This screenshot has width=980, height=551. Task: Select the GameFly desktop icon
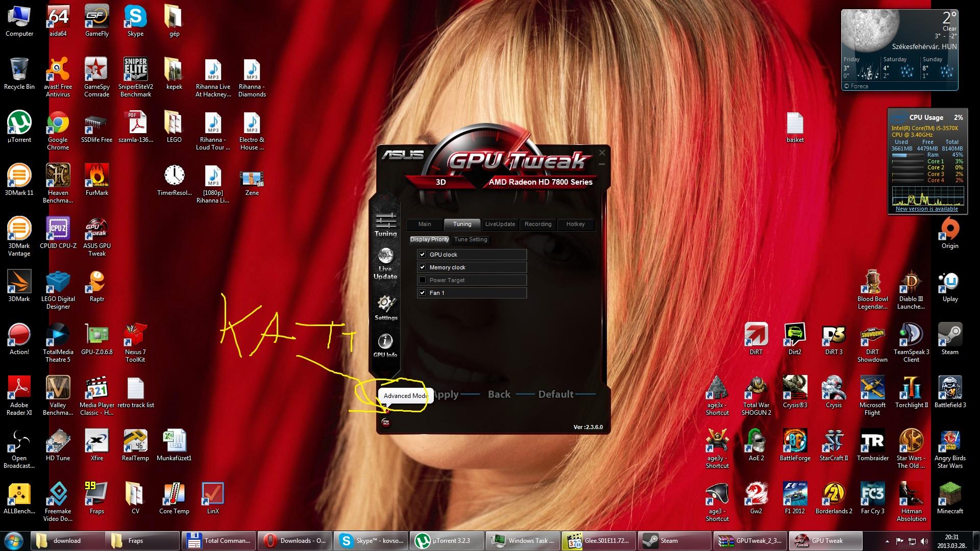click(x=97, y=21)
